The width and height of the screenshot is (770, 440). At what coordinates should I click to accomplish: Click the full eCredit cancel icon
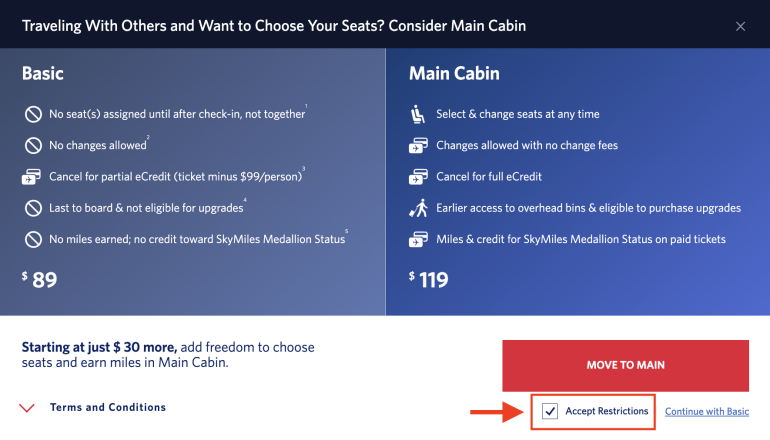click(x=418, y=177)
